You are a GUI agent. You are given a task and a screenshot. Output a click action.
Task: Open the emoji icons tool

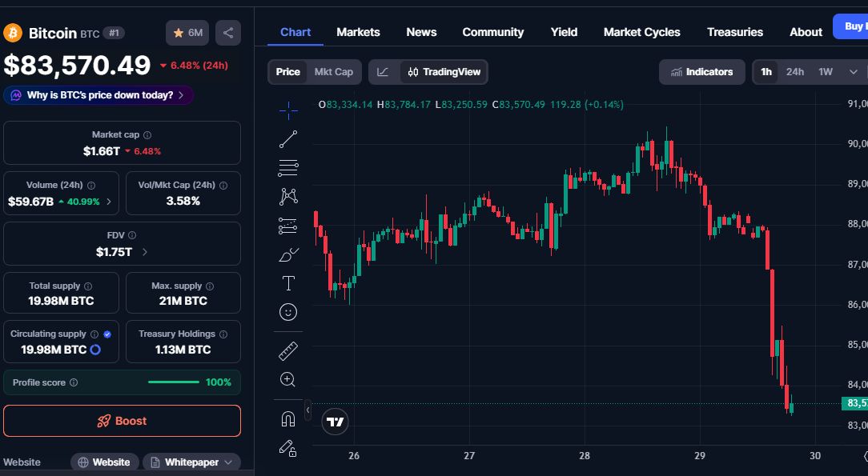pos(287,312)
